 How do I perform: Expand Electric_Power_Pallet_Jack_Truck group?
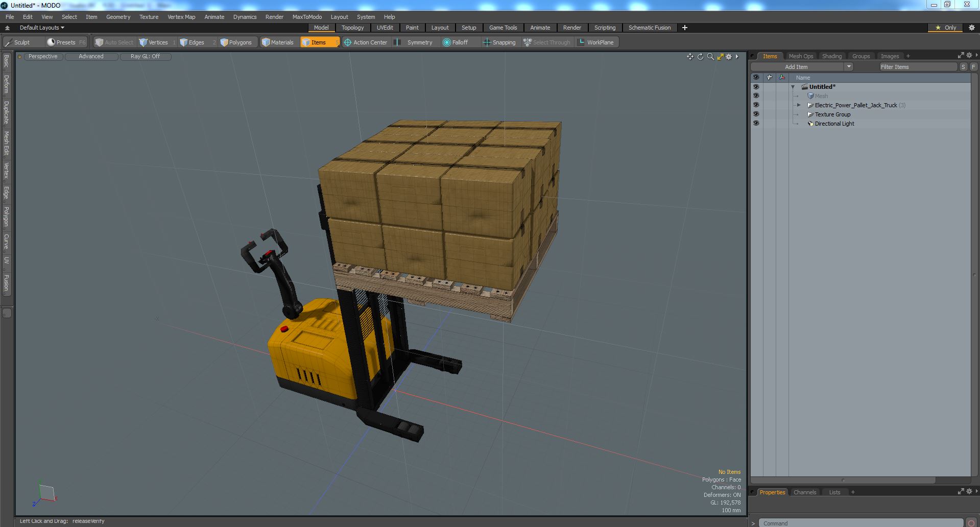coord(799,105)
